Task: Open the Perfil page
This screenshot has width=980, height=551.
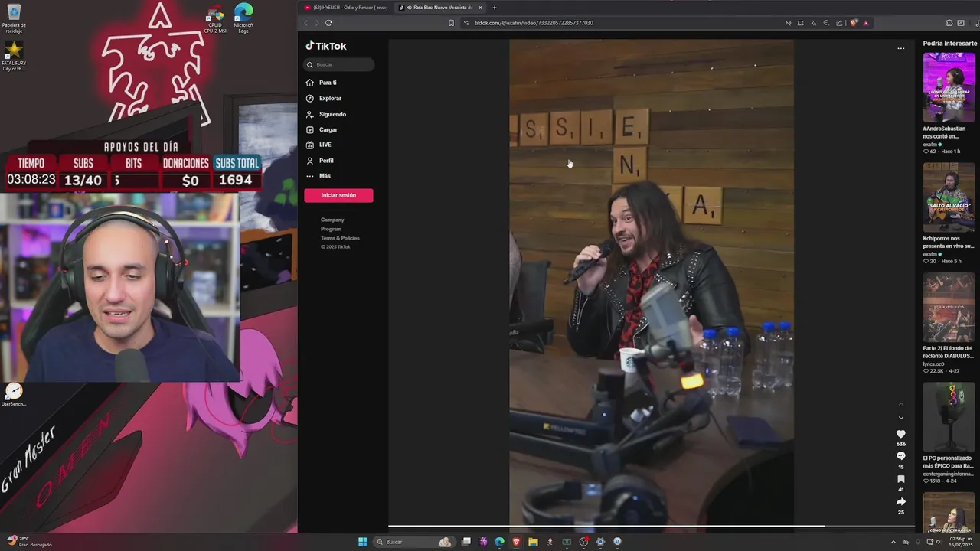Action: tap(320, 161)
